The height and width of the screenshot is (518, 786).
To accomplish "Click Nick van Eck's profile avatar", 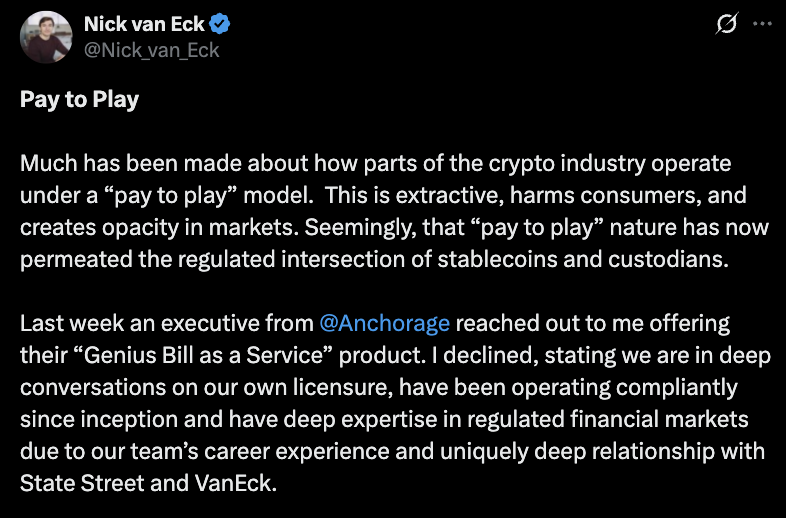I will pos(46,37).
